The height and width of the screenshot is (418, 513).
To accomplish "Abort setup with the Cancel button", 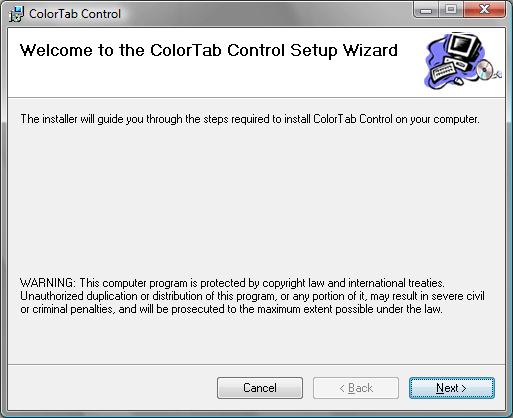I will pos(260,388).
